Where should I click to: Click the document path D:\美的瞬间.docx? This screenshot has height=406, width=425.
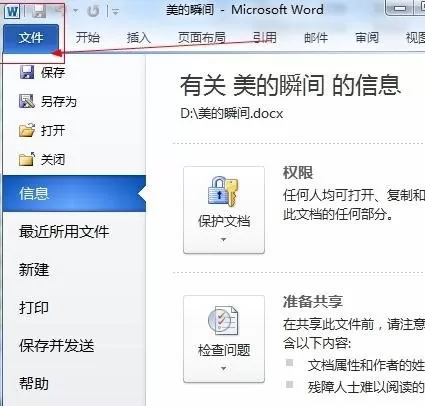pyautogui.click(x=232, y=114)
